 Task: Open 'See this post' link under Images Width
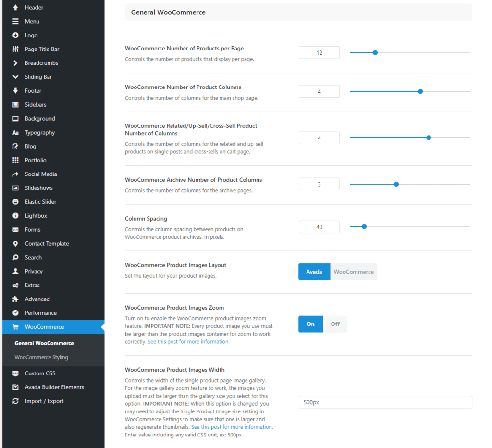(x=232, y=427)
